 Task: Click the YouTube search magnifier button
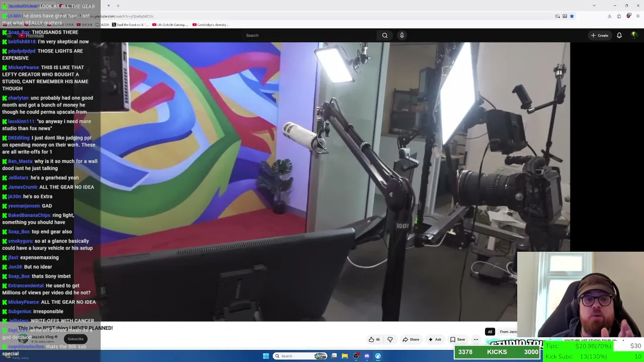coord(385,35)
